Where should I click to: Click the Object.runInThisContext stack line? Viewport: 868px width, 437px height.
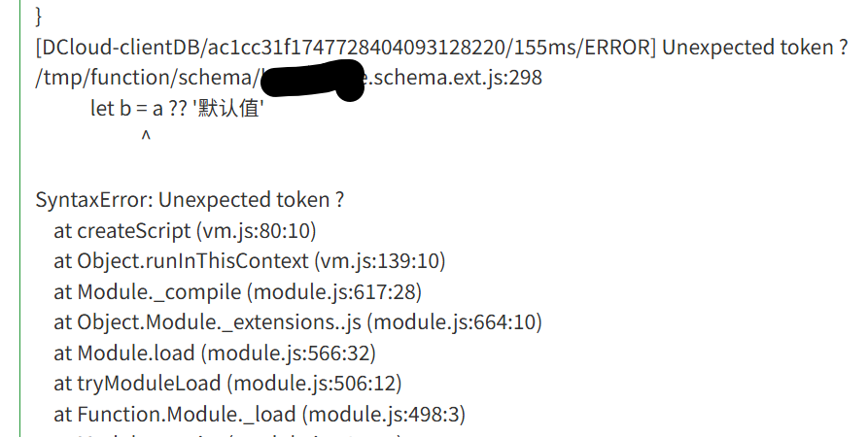pyautogui.click(x=250, y=261)
